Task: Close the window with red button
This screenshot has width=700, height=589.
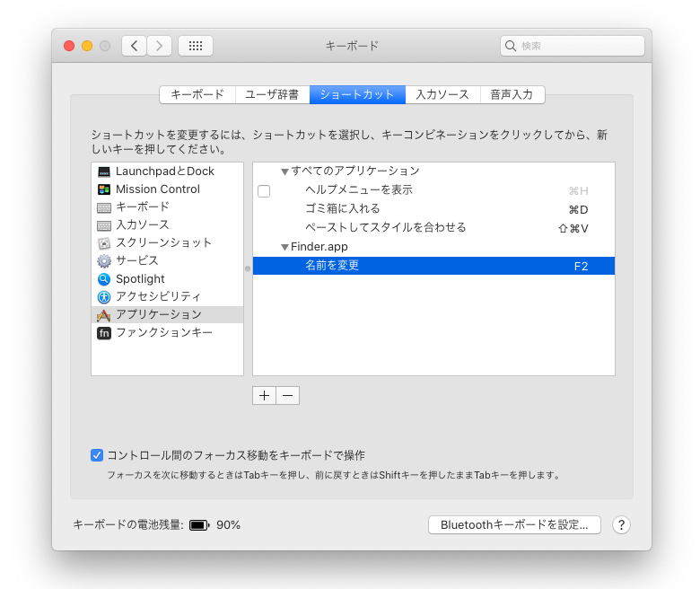Action: (x=69, y=46)
